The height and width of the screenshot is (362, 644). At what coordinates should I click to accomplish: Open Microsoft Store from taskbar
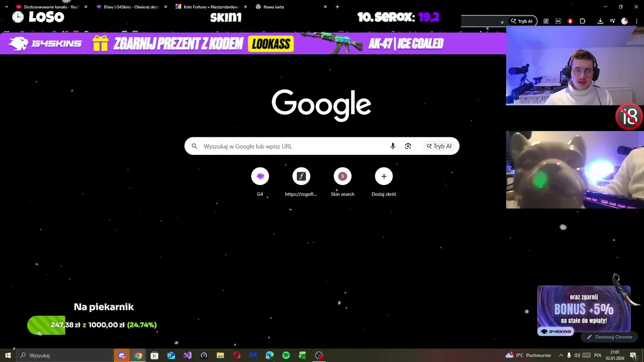click(154, 355)
